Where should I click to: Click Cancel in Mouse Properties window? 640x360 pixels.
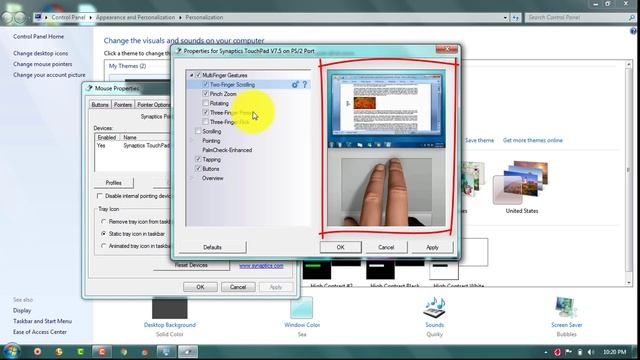[x=238, y=287]
